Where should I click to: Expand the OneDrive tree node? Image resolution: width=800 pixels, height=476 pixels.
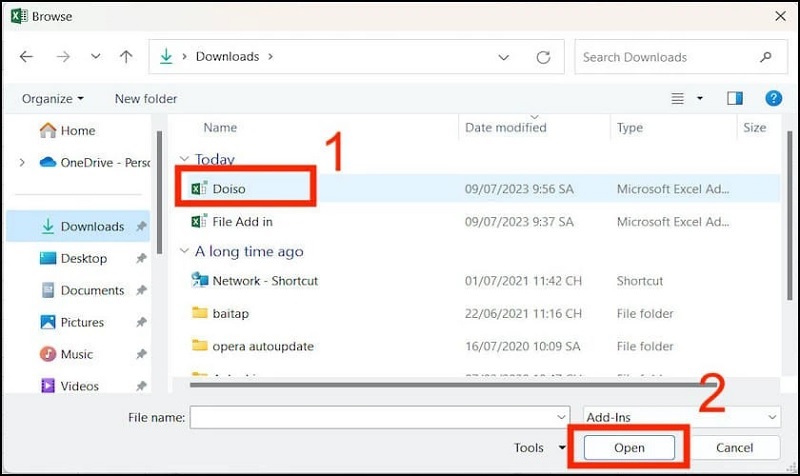pyautogui.click(x=22, y=162)
